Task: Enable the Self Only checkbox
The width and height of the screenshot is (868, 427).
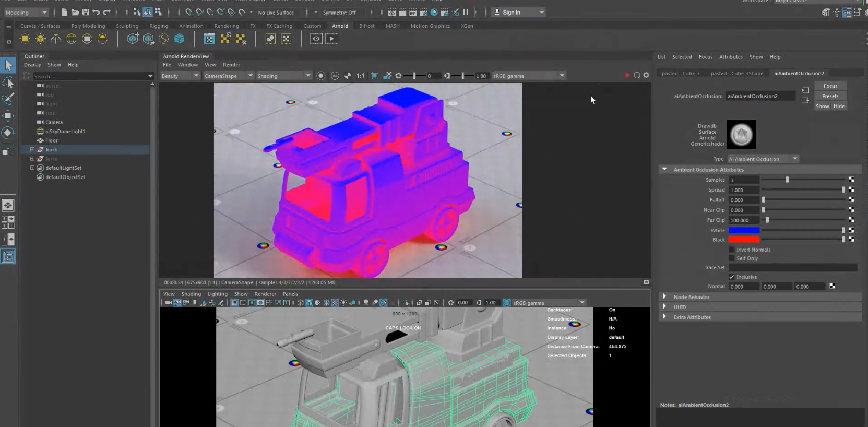Action: (731, 258)
